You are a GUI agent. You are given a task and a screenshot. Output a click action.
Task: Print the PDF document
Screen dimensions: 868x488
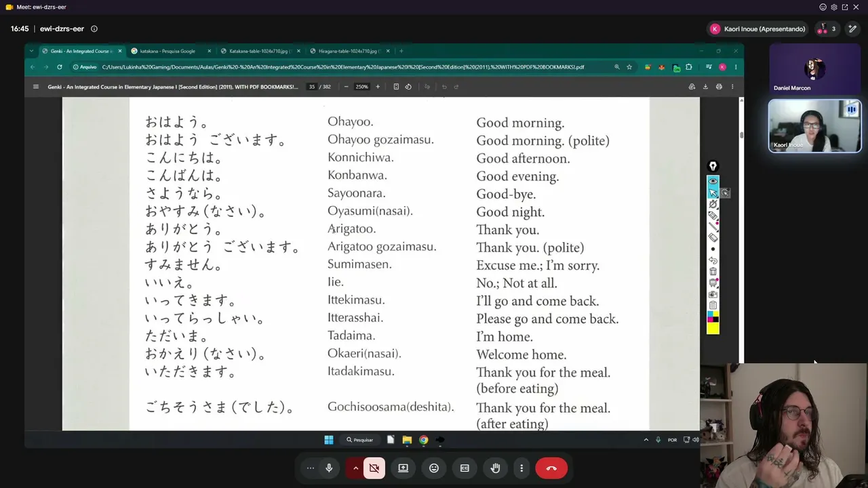719,87
